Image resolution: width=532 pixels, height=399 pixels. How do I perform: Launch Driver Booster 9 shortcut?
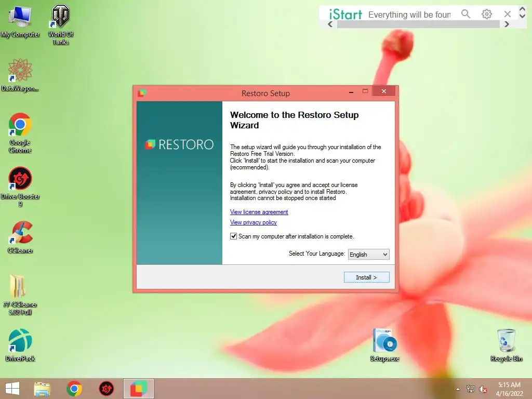[x=20, y=187]
